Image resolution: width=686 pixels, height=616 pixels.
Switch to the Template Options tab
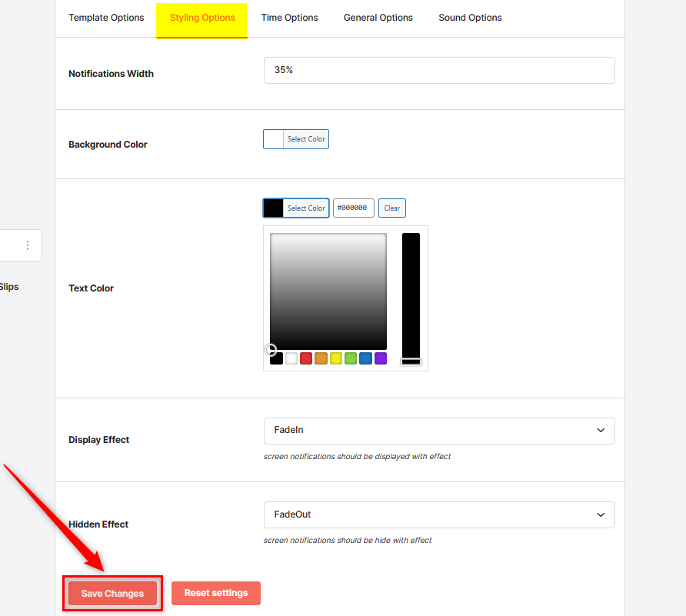tap(106, 17)
